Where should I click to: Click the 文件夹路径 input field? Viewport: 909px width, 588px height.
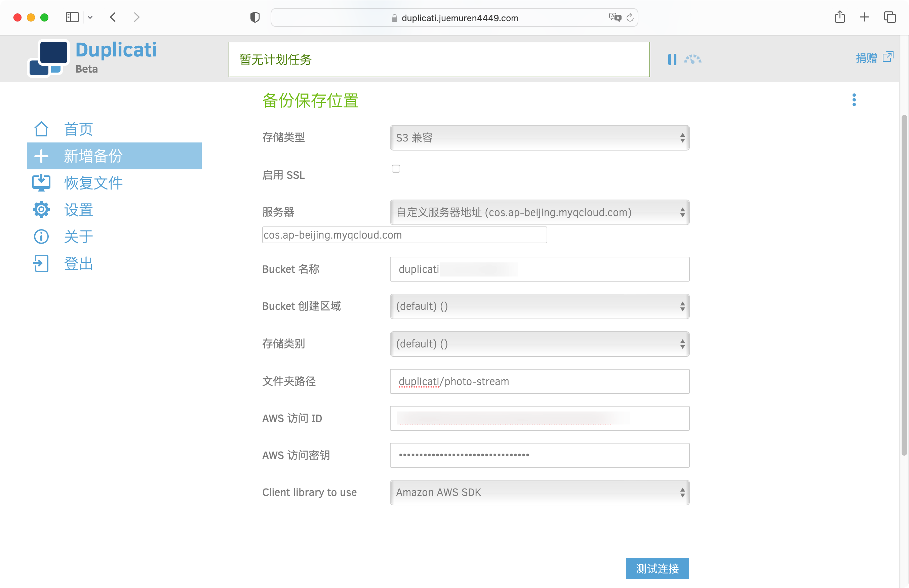click(x=540, y=381)
